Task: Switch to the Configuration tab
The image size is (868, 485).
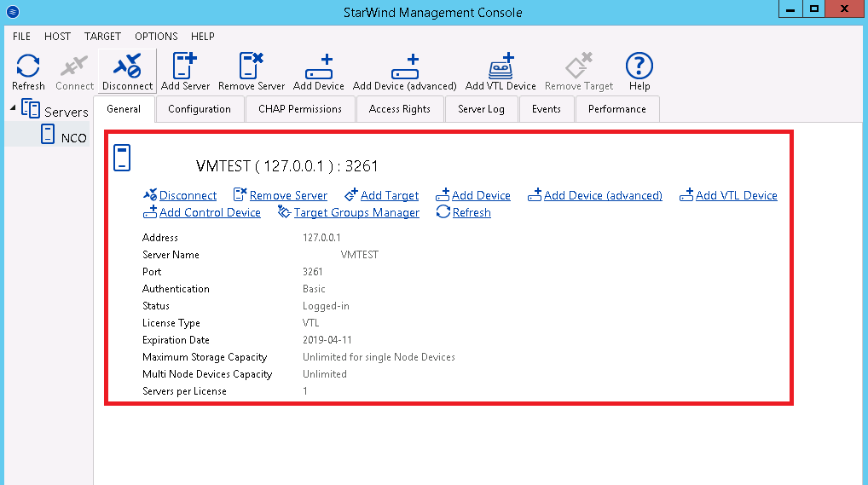Action: coord(200,109)
